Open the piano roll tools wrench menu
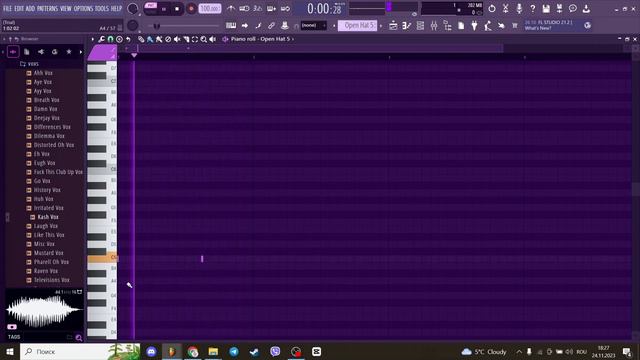The image size is (640, 360). 101,39
